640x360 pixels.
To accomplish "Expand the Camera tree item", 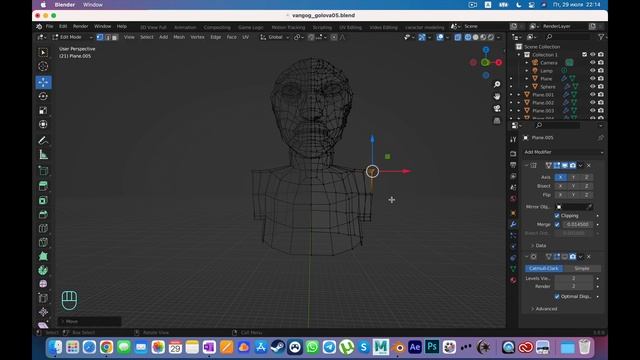I will coord(527,63).
